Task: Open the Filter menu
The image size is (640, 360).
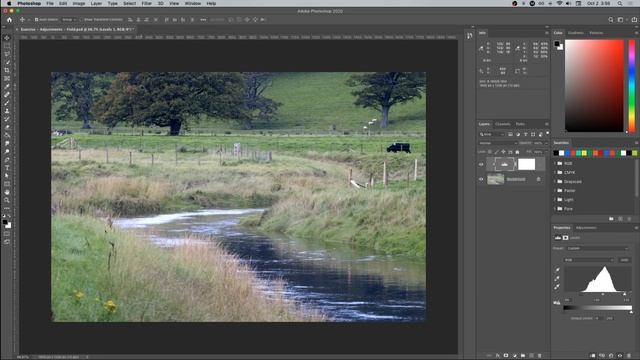Action: click(147, 3)
